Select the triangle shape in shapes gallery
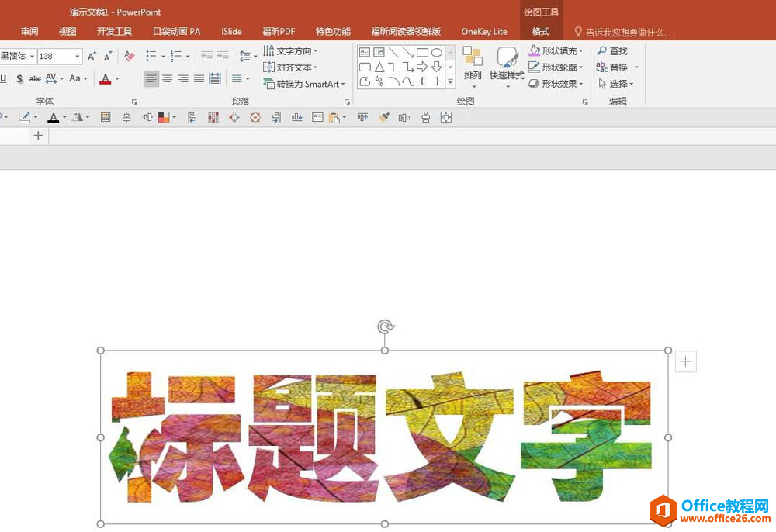 [x=379, y=67]
